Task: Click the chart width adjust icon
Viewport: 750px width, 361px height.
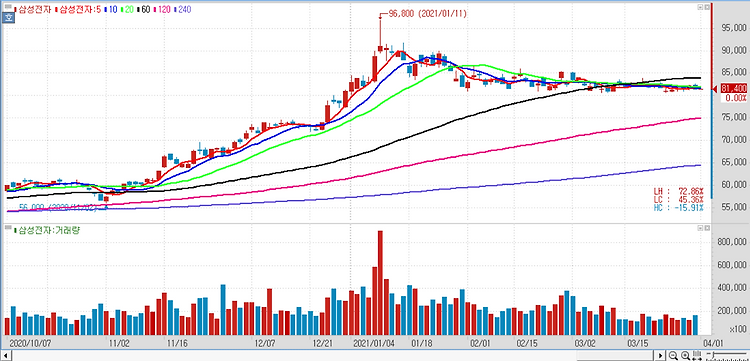Action: [x=697, y=355]
